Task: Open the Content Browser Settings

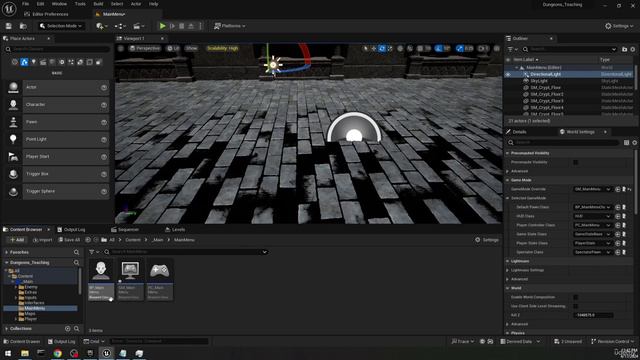Action: (487, 240)
